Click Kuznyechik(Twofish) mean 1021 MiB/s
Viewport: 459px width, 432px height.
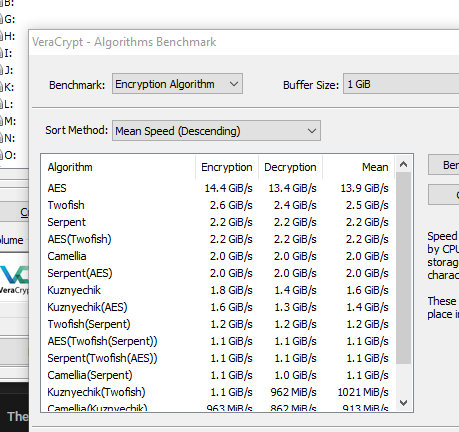(x=363, y=392)
